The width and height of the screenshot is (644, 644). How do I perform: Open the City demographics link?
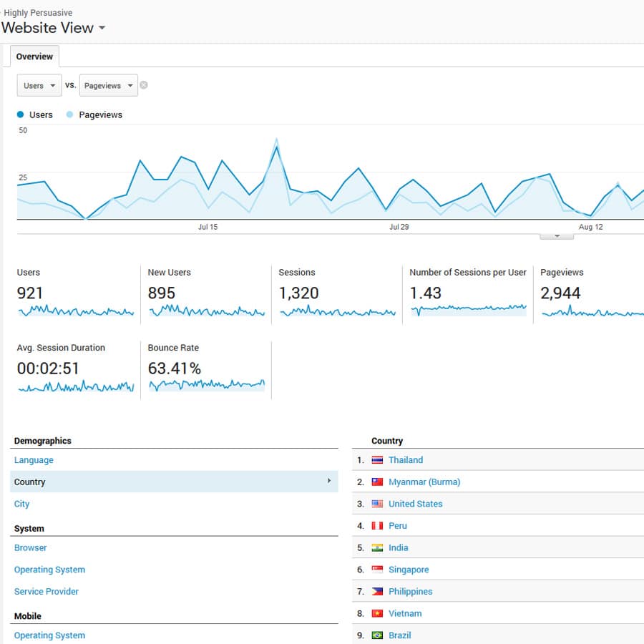point(21,504)
